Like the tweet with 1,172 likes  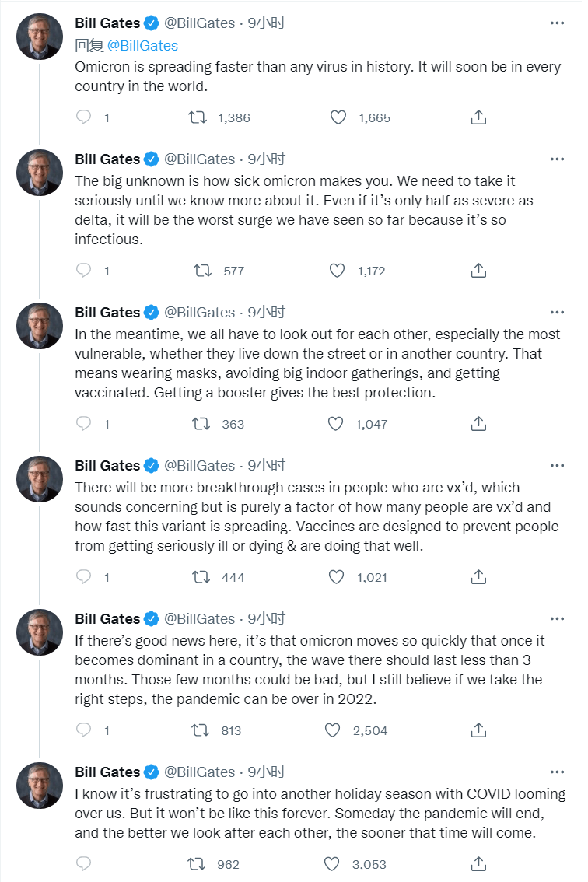point(337,271)
